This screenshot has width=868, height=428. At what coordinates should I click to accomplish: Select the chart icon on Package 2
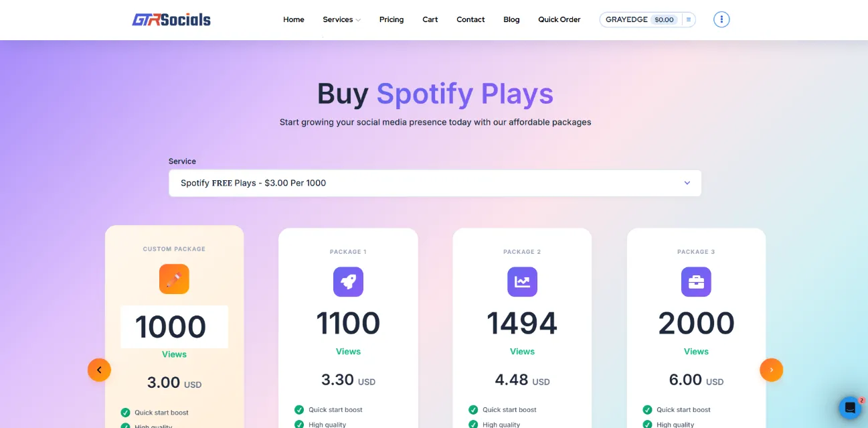(522, 282)
